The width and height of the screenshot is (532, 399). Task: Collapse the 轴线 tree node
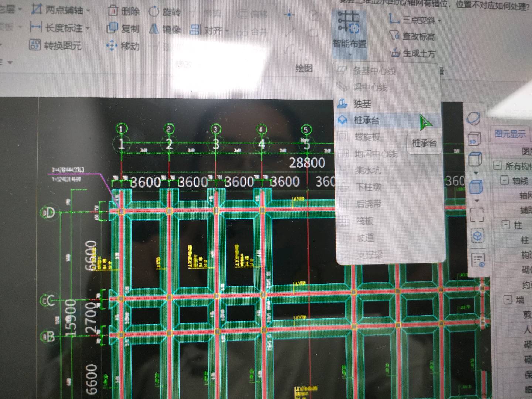click(x=504, y=180)
